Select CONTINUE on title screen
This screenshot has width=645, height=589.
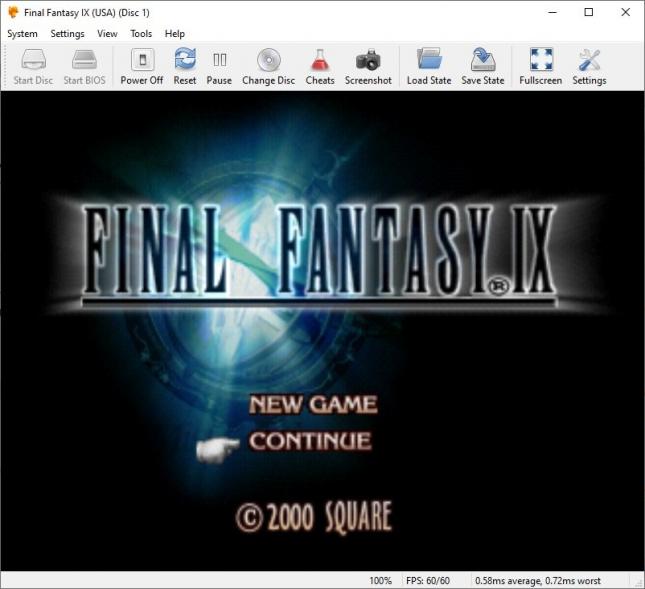click(x=311, y=441)
